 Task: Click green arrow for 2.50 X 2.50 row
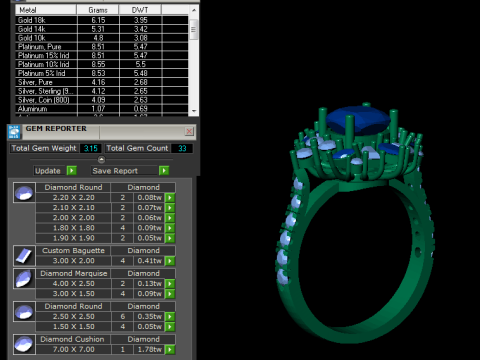click(x=170, y=316)
